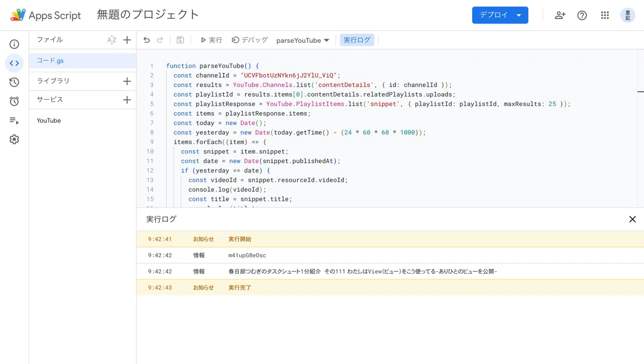Open the account avatar menu
644x364 pixels.
coord(628,16)
